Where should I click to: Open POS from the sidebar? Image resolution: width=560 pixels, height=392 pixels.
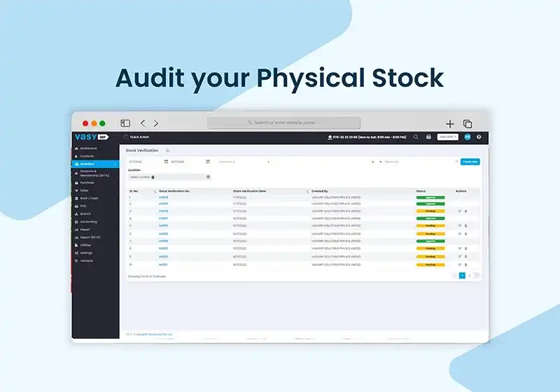(95, 206)
